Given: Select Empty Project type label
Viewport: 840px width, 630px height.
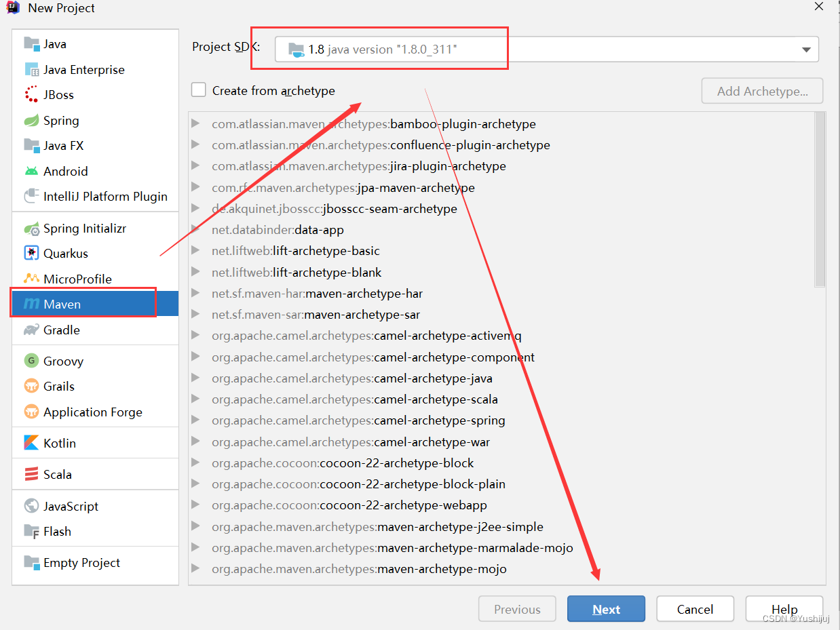Looking at the screenshot, I should (x=81, y=563).
